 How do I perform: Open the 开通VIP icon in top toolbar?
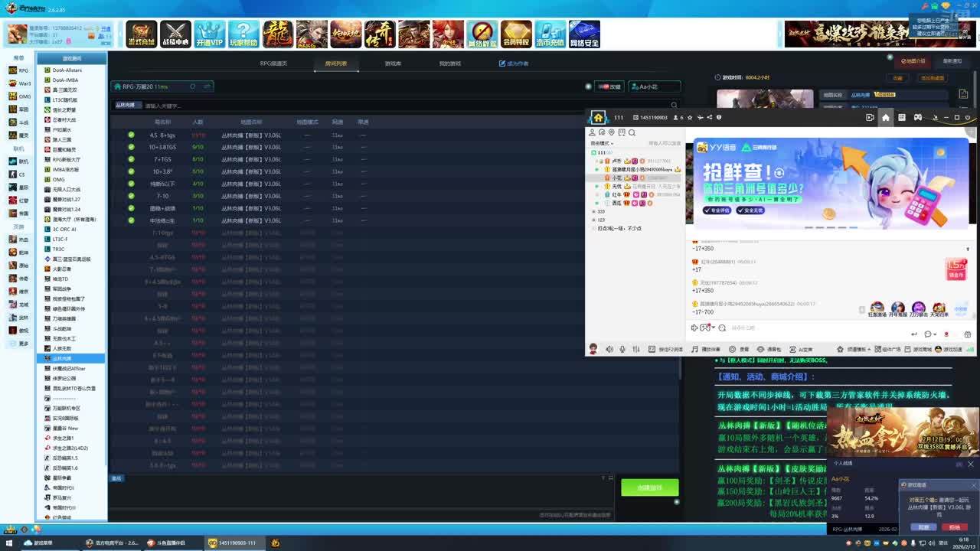coord(209,34)
